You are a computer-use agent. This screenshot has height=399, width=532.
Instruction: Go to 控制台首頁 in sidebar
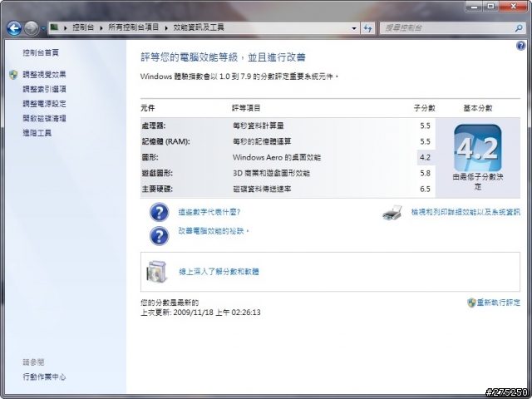[x=41, y=52]
